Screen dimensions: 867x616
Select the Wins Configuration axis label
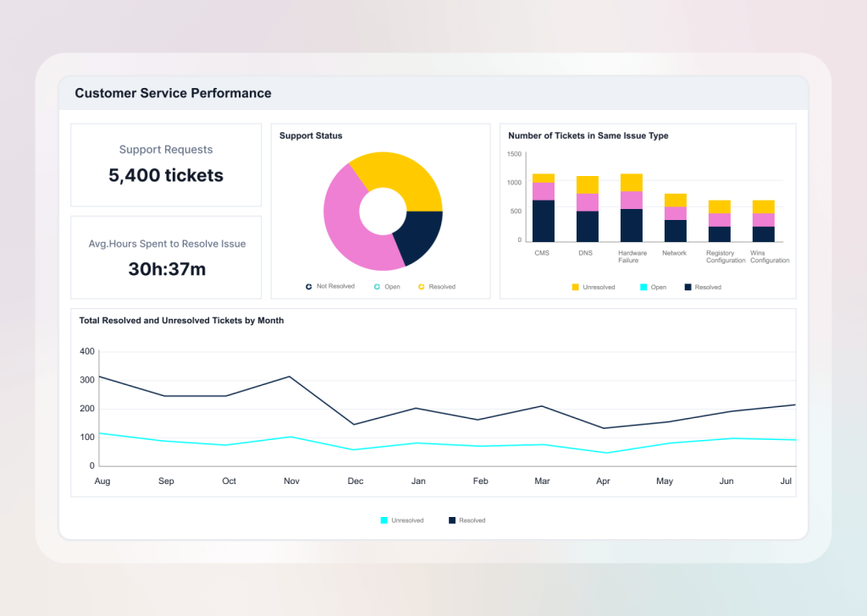point(770,256)
